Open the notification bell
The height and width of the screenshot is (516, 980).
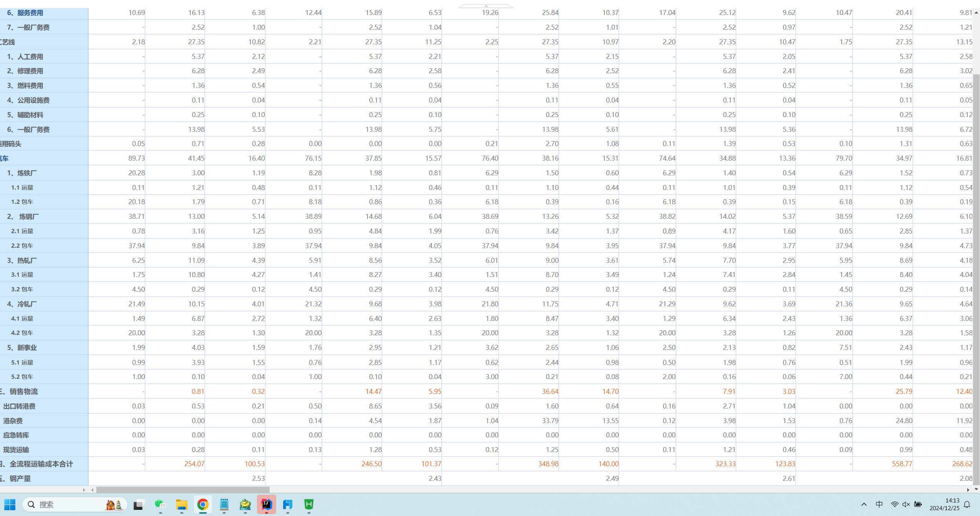tap(967, 504)
